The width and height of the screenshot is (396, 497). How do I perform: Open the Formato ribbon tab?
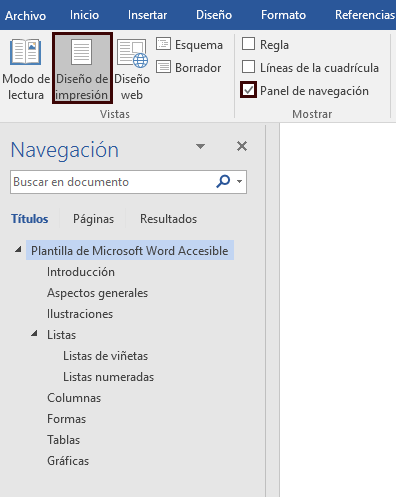pos(283,15)
